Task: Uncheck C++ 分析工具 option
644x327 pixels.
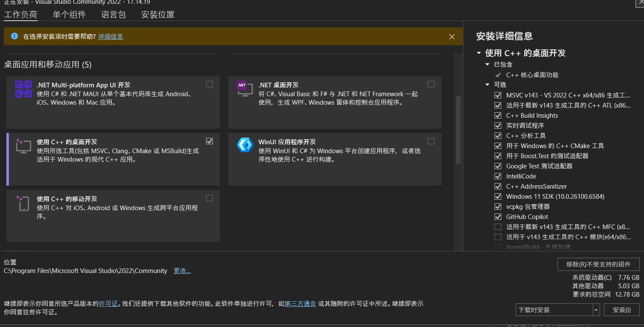Action: 498,136
